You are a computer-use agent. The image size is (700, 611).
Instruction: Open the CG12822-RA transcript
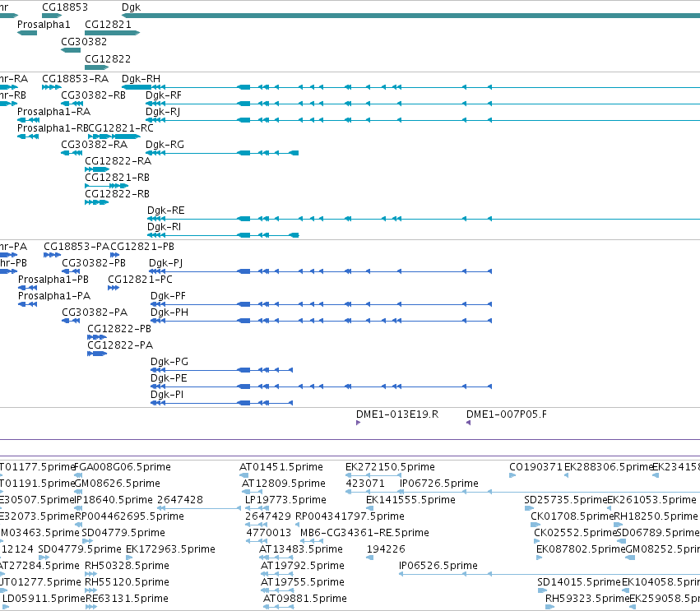click(118, 161)
